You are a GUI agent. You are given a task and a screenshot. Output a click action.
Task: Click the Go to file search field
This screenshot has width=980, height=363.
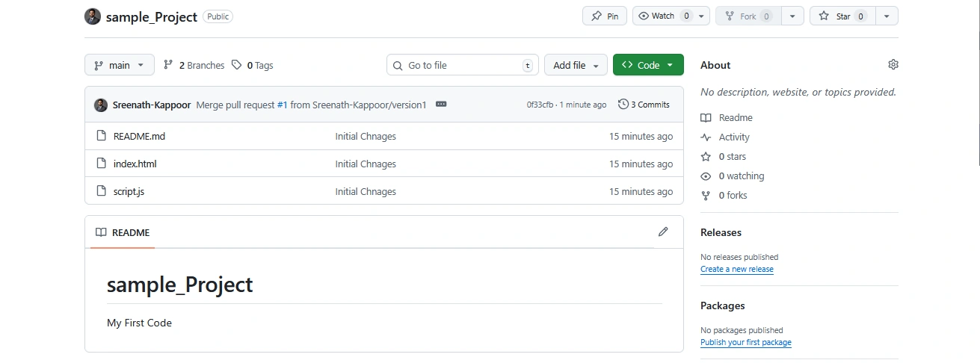point(463,65)
